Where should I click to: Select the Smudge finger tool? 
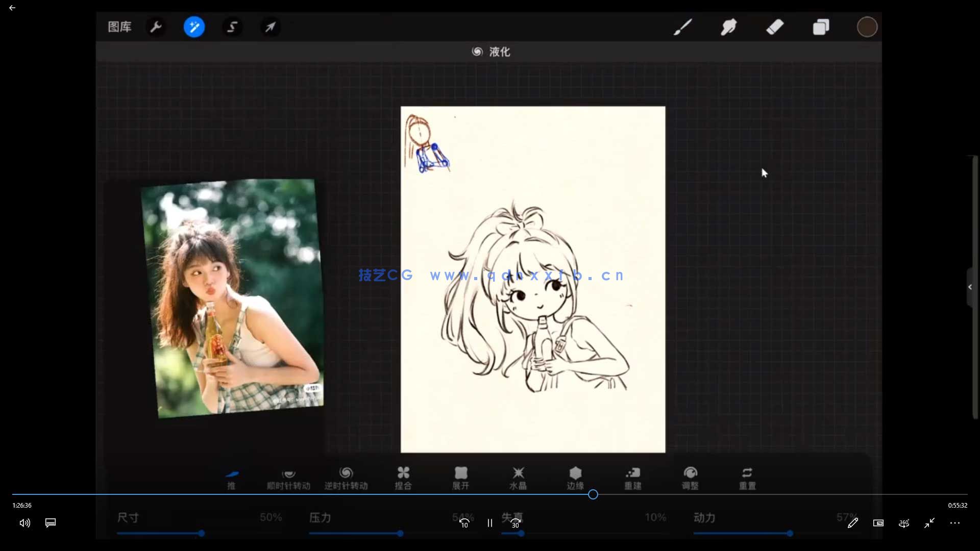click(x=728, y=27)
